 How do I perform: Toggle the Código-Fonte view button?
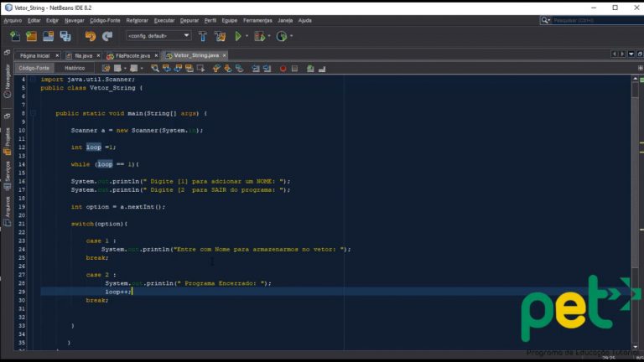(34, 68)
